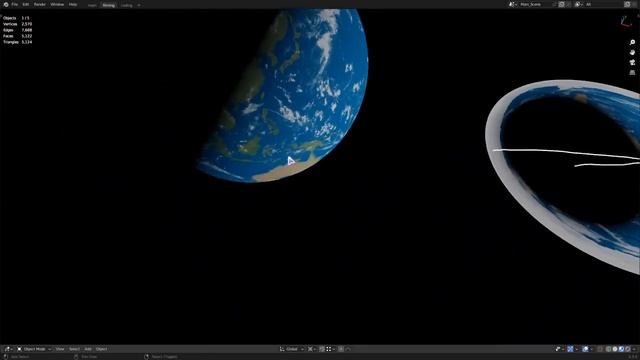This screenshot has width=640, height=360.
Task: Click the pan hand viewport gizmo
Action: tap(632, 53)
